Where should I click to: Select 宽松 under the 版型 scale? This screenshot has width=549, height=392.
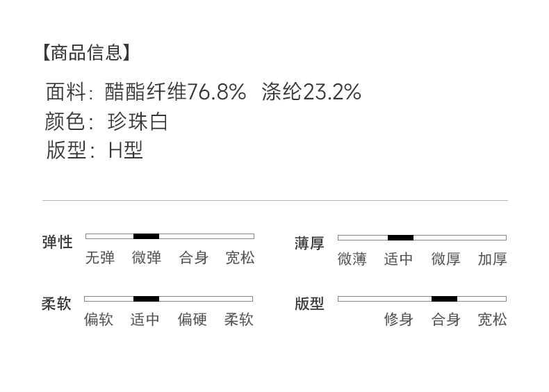click(492, 320)
